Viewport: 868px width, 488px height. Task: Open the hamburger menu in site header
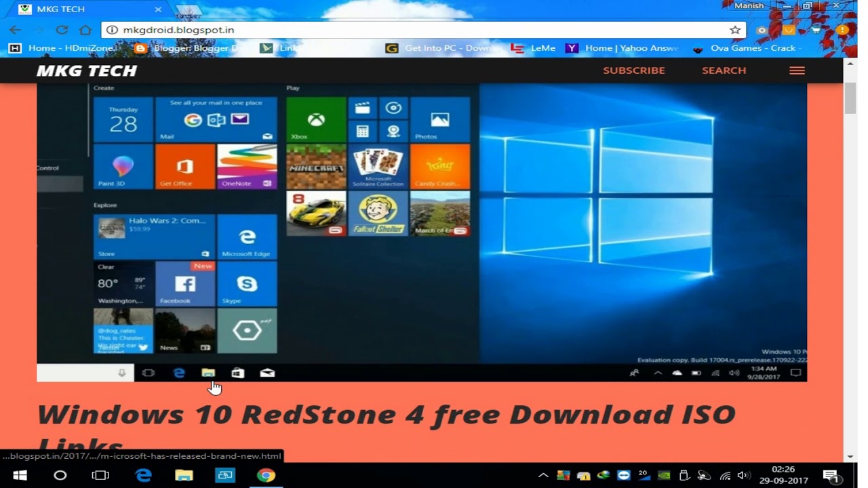797,70
